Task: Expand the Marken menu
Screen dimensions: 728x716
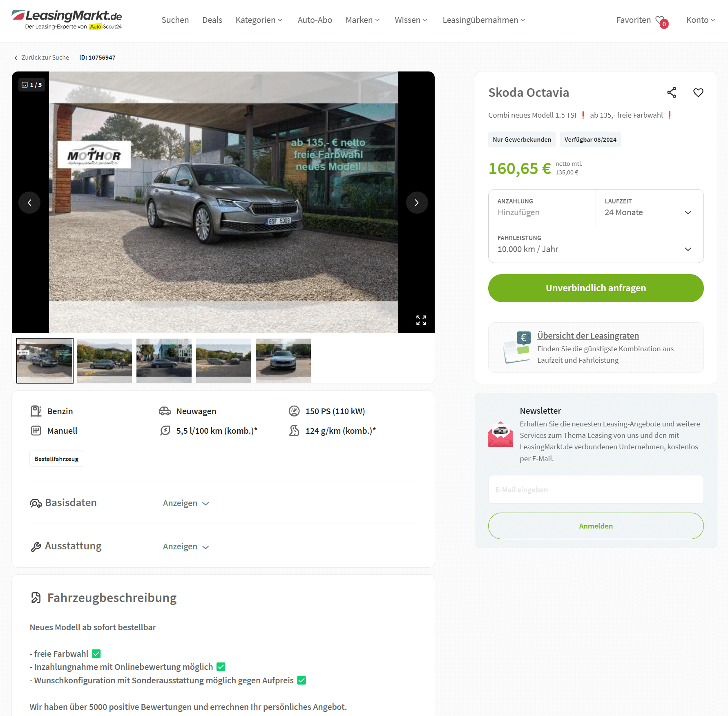Action: click(363, 20)
